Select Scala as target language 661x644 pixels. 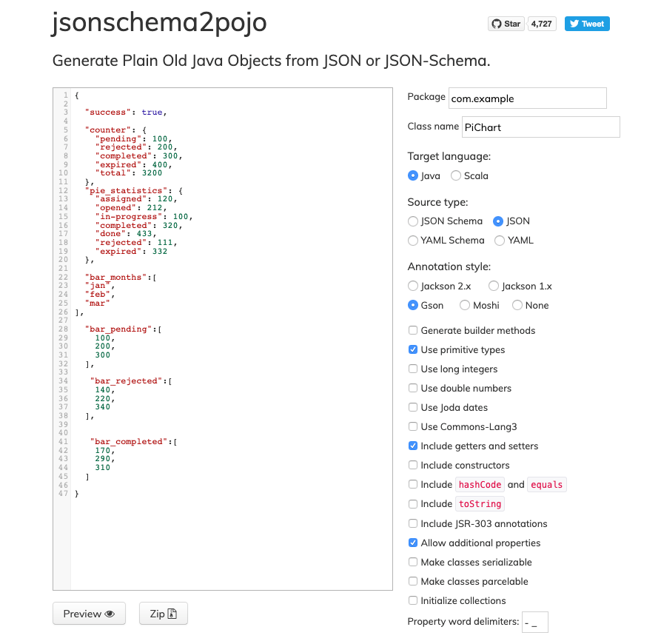(456, 175)
